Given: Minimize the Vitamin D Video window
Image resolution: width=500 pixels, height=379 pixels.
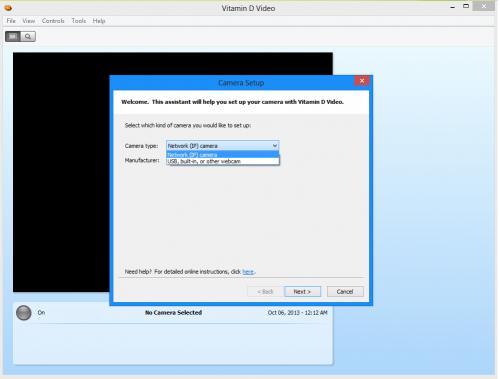Looking at the screenshot, I should (x=452, y=6).
